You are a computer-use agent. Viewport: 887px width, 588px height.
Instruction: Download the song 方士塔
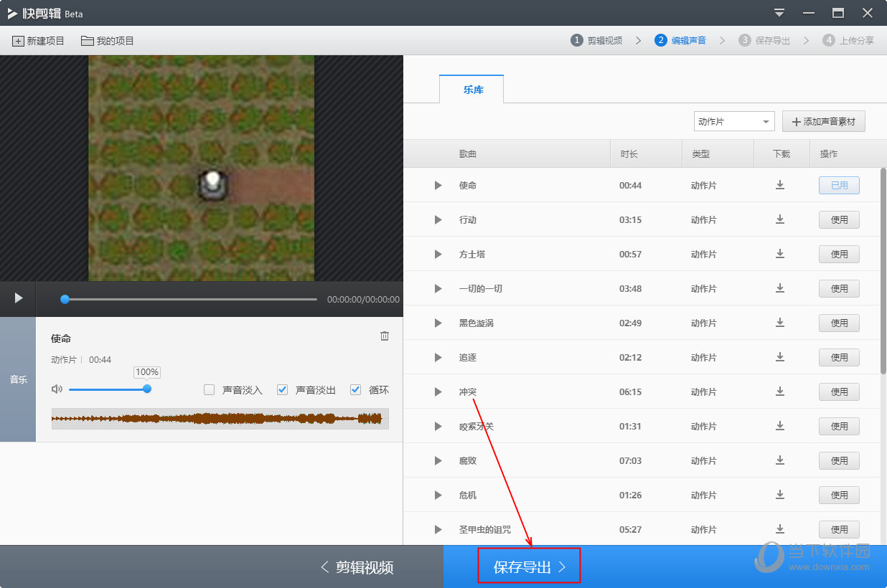(780, 254)
